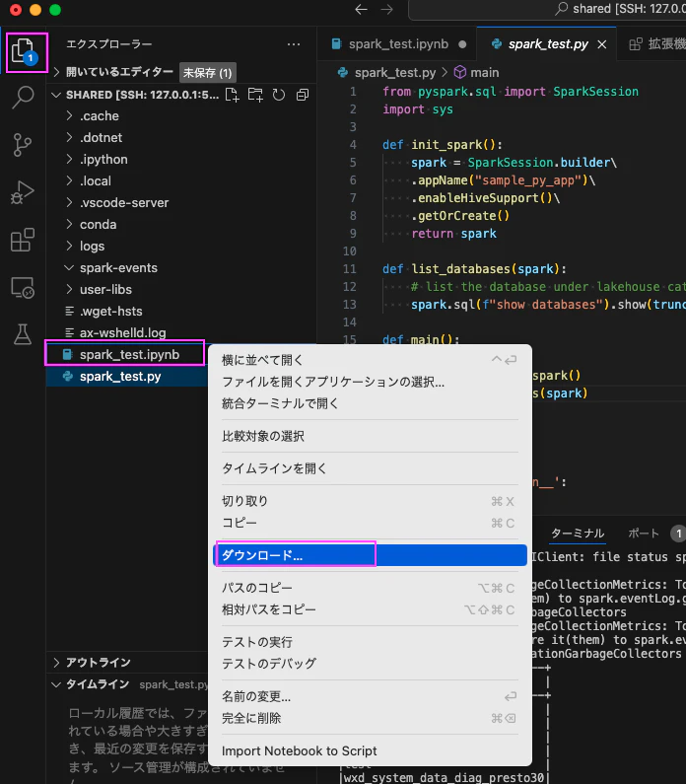Choose ファイルを開くアプリケーションの選択 menu entry
This screenshot has height=784, width=686.
[x=370, y=382]
